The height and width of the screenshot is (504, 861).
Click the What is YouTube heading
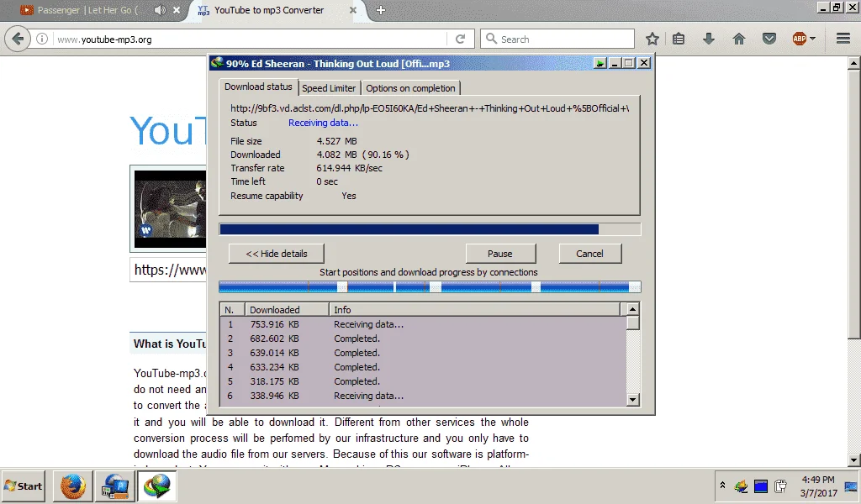click(170, 344)
